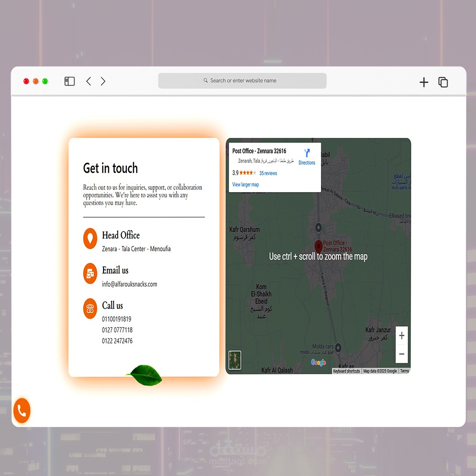Switch to satellite view thumbnail

click(x=234, y=360)
